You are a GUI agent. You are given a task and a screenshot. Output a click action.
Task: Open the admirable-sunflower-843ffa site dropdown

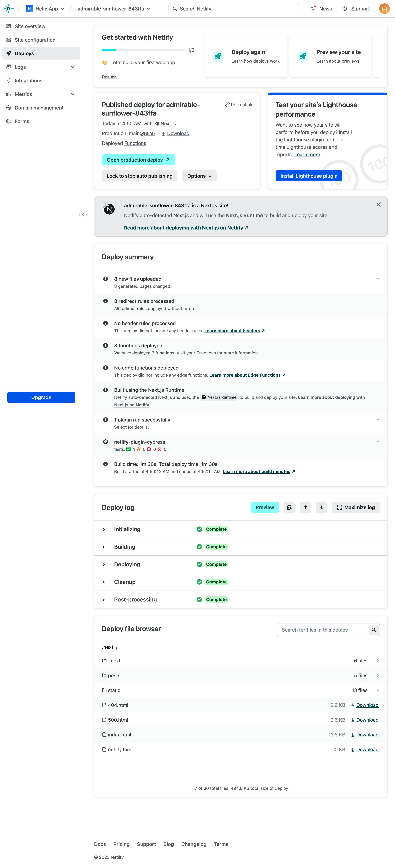click(114, 9)
